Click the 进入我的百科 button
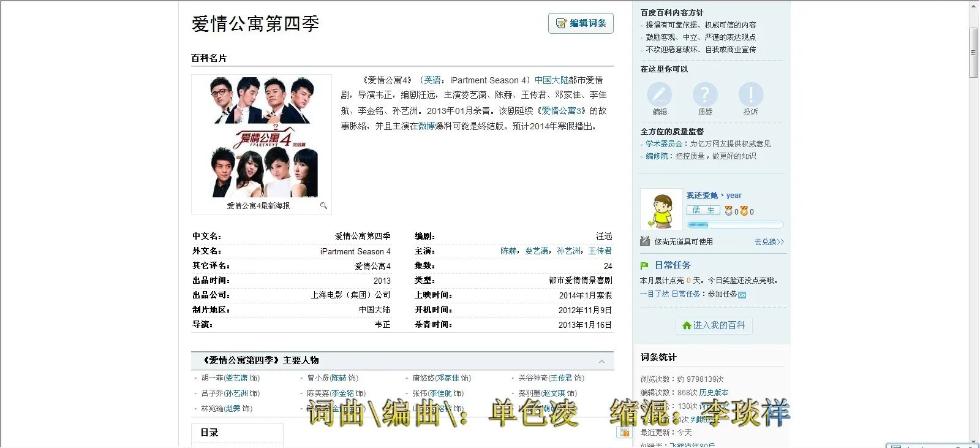The height and width of the screenshot is (448, 980). click(x=714, y=325)
